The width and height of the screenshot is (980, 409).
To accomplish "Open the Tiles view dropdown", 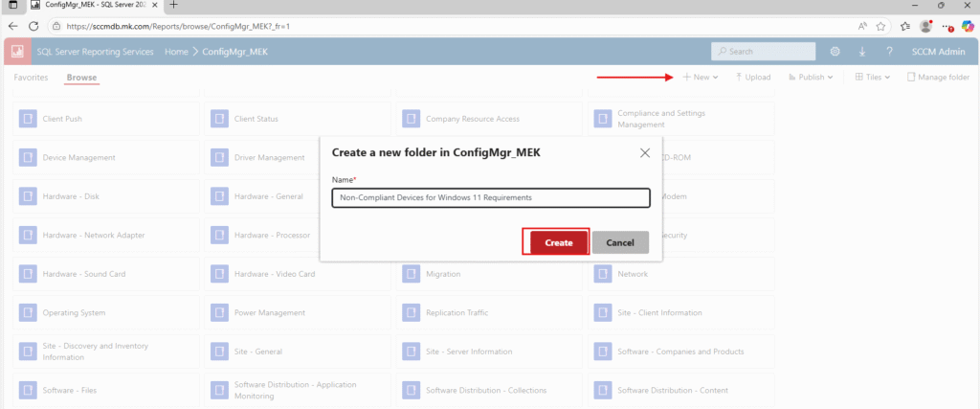I will click(872, 77).
